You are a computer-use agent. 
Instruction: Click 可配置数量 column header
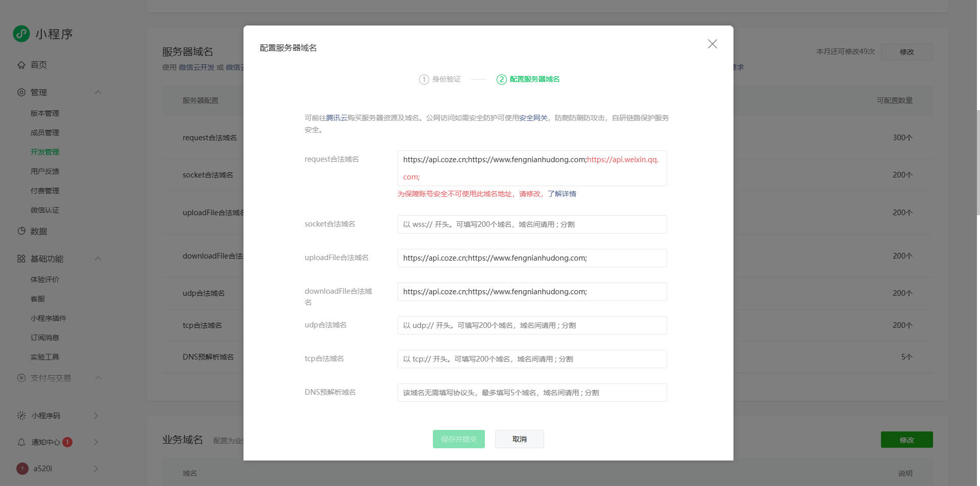pyautogui.click(x=895, y=100)
